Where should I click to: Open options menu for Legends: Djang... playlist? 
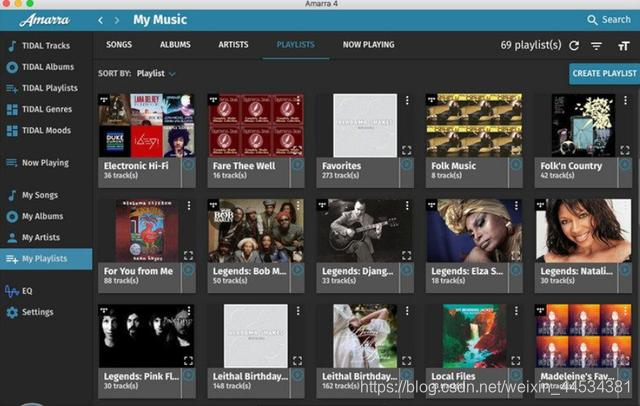pos(407,206)
